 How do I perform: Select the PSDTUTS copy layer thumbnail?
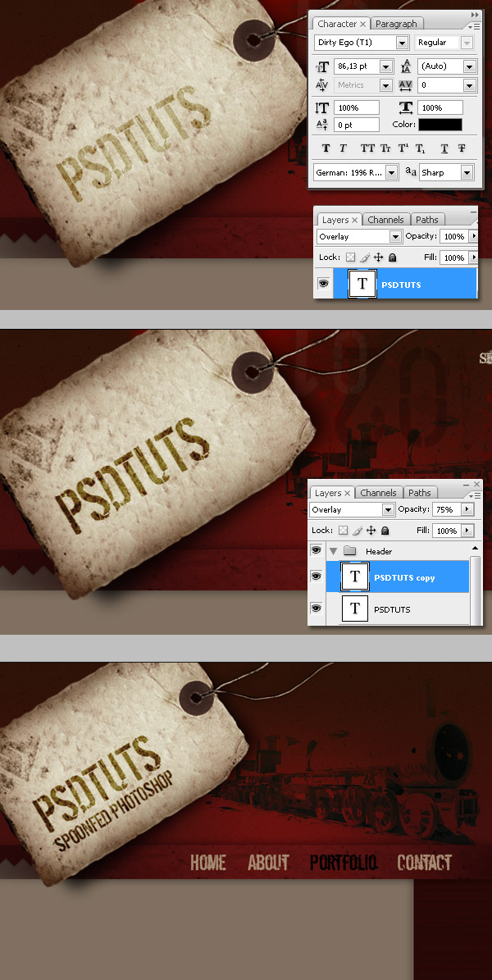click(x=355, y=577)
